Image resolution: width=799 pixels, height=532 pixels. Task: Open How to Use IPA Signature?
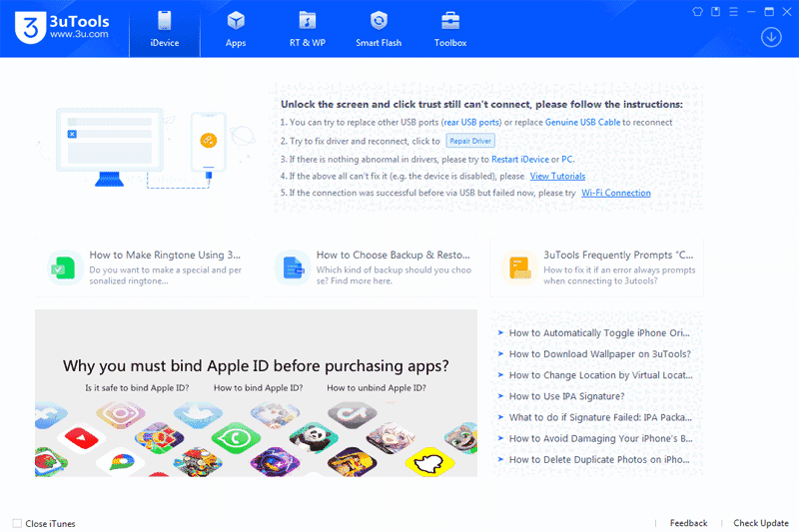point(566,396)
